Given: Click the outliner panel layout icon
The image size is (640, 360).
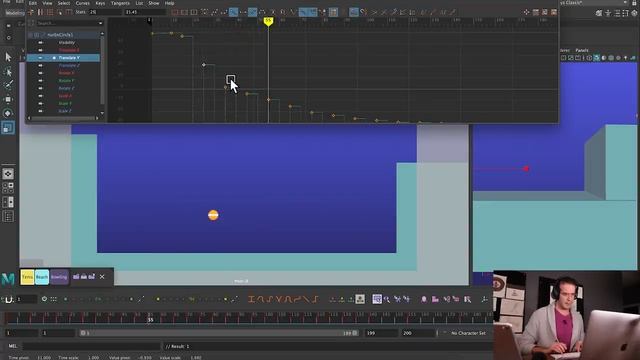Looking at the screenshot, I should (x=8, y=216).
